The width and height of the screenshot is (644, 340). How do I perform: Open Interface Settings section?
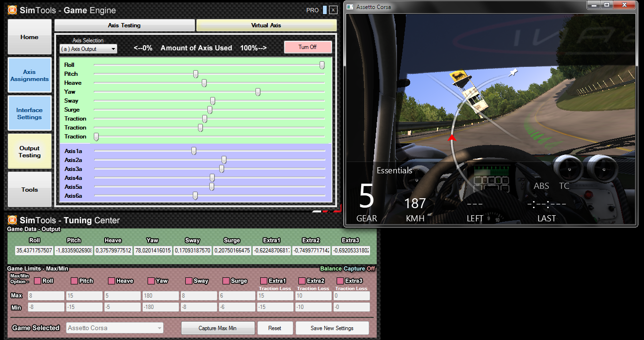point(30,113)
